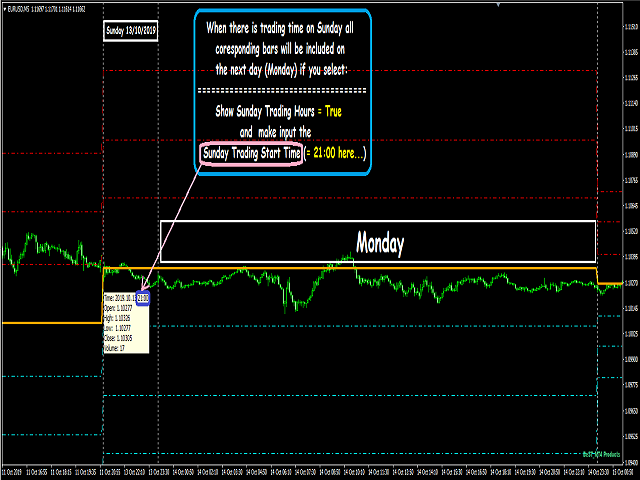Click the "Low: 1.10277" tooltip line

click(117, 328)
